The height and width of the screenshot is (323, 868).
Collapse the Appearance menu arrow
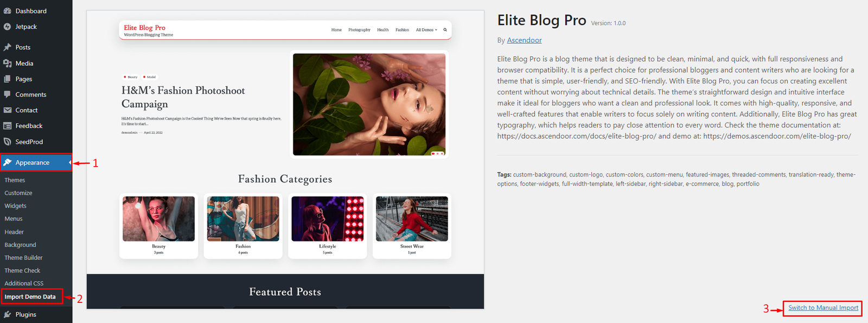[x=70, y=162]
